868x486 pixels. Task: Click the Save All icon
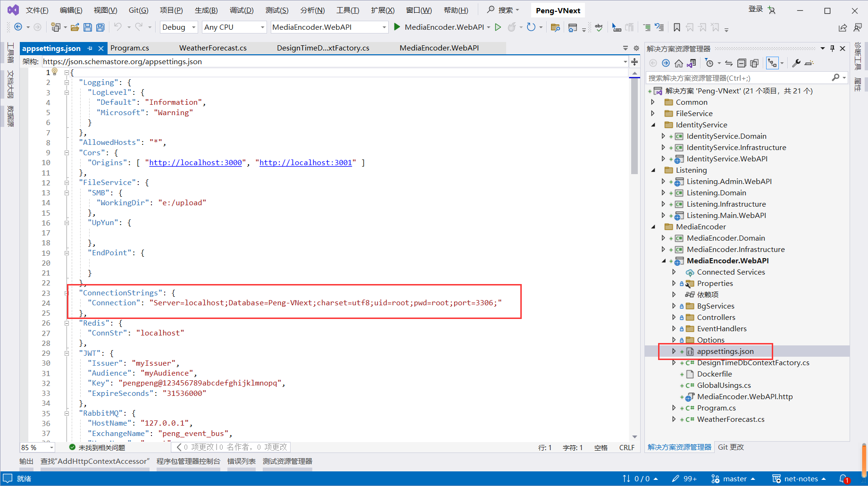point(100,27)
